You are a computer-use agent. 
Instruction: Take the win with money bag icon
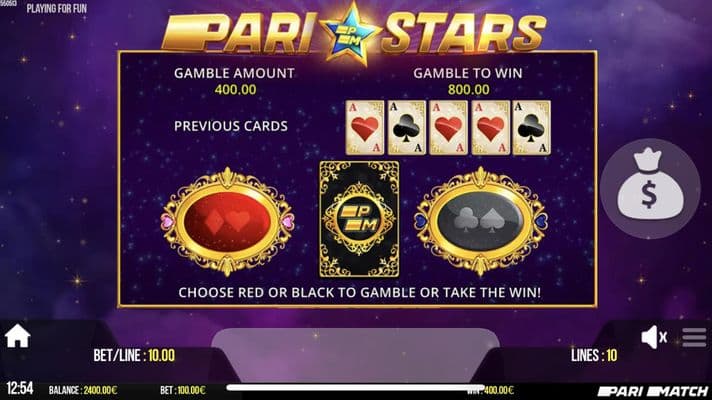(650, 188)
